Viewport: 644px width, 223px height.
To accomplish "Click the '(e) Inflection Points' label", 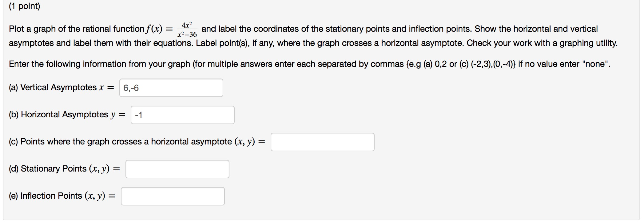I will tap(62, 196).
